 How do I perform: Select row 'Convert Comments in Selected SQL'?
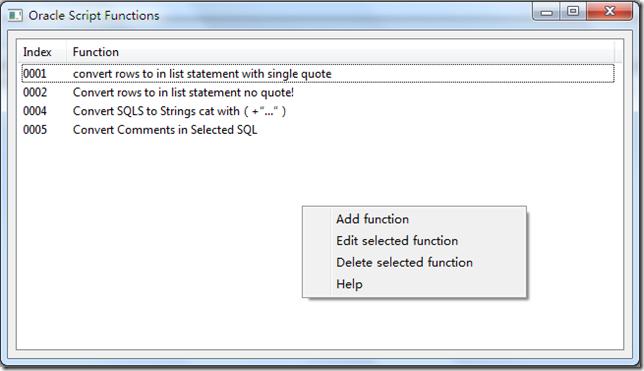(x=318, y=130)
